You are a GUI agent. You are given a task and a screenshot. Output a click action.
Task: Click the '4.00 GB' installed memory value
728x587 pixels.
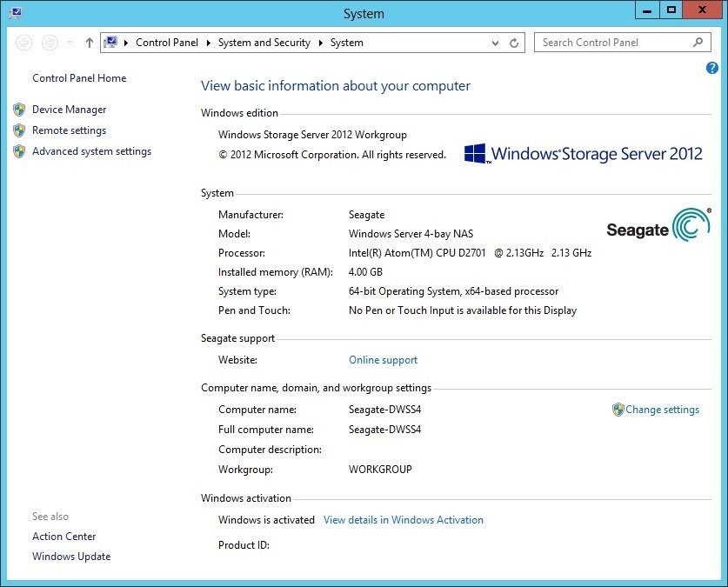click(x=365, y=272)
